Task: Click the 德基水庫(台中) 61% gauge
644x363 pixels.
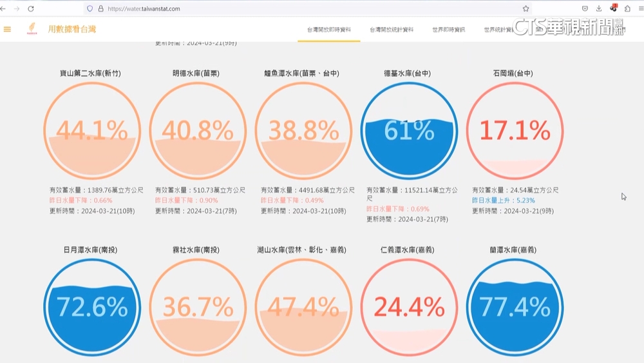Action: [409, 131]
